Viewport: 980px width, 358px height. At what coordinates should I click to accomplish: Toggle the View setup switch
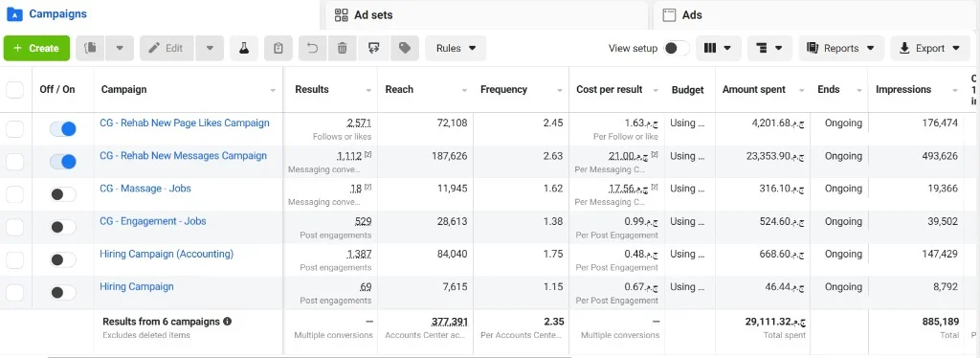(x=677, y=48)
